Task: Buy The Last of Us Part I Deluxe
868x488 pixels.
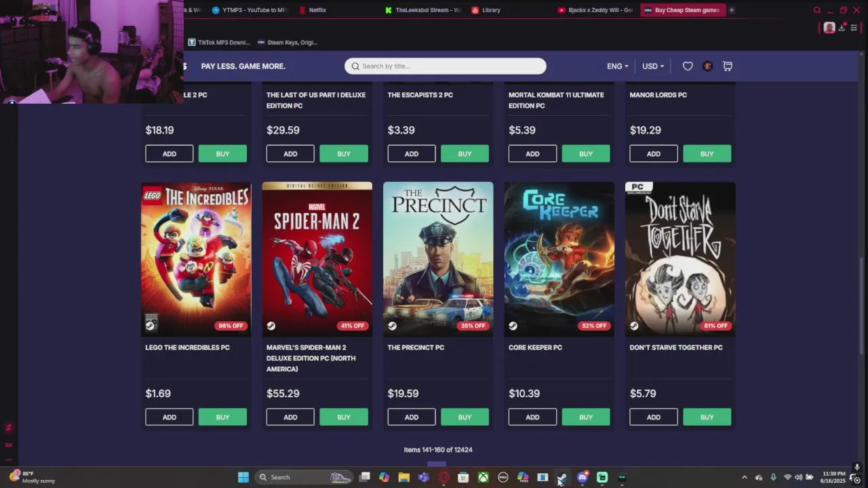Action: click(x=344, y=154)
